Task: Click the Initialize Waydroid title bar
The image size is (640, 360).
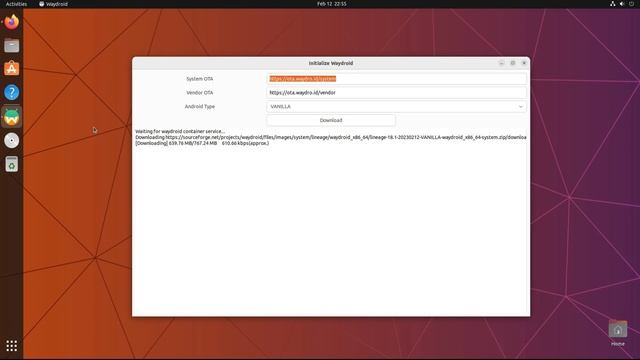Action: coord(331,63)
